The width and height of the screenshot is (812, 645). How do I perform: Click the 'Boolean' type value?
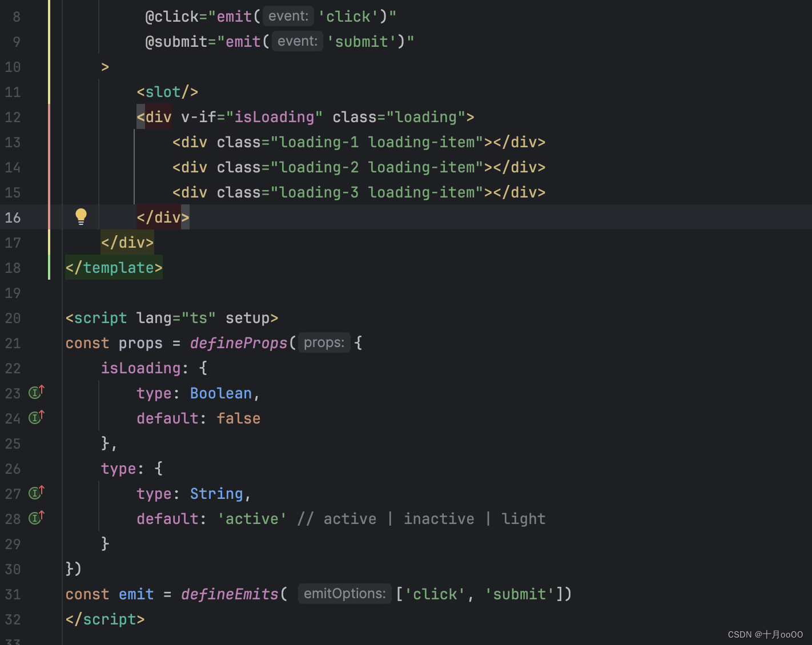[221, 393]
